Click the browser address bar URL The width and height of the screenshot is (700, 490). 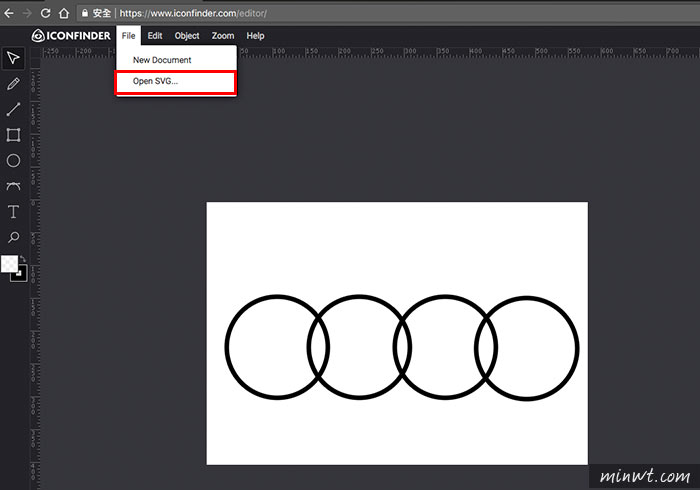pos(193,13)
